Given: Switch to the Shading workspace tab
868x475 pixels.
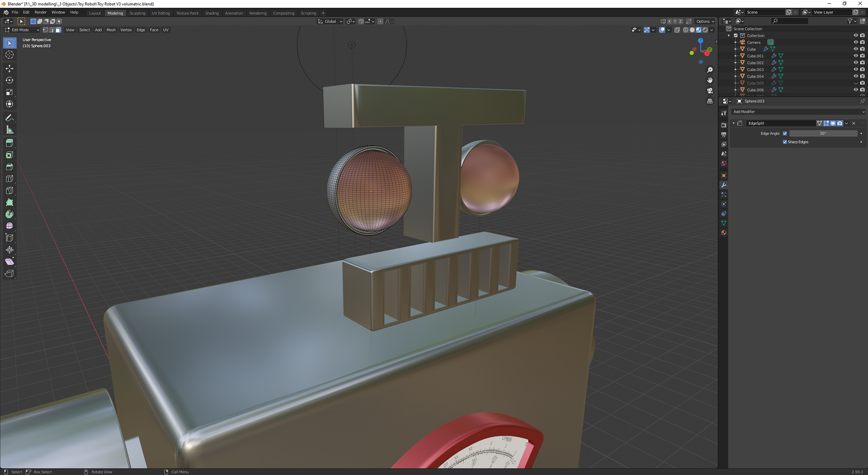Looking at the screenshot, I should [212, 13].
